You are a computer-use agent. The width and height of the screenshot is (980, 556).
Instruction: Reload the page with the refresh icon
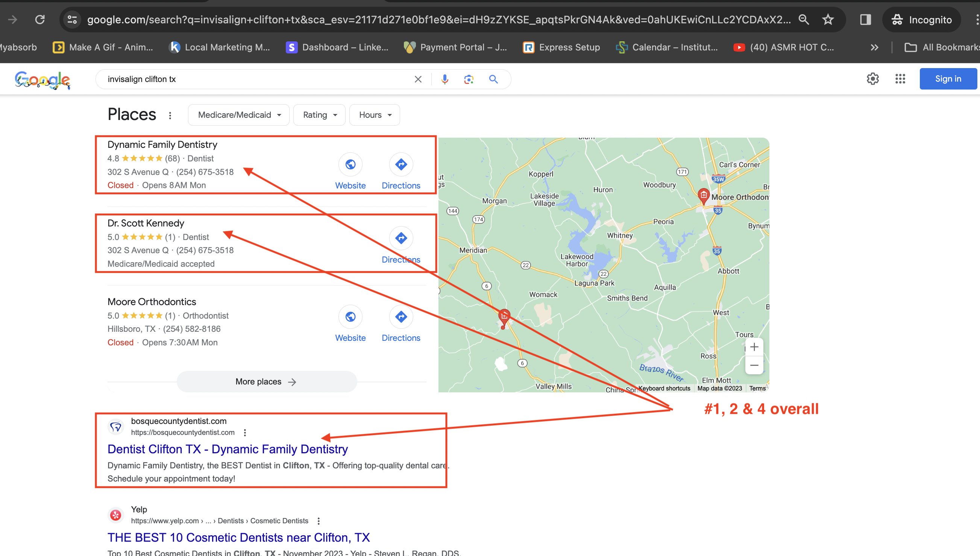tap(40, 20)
